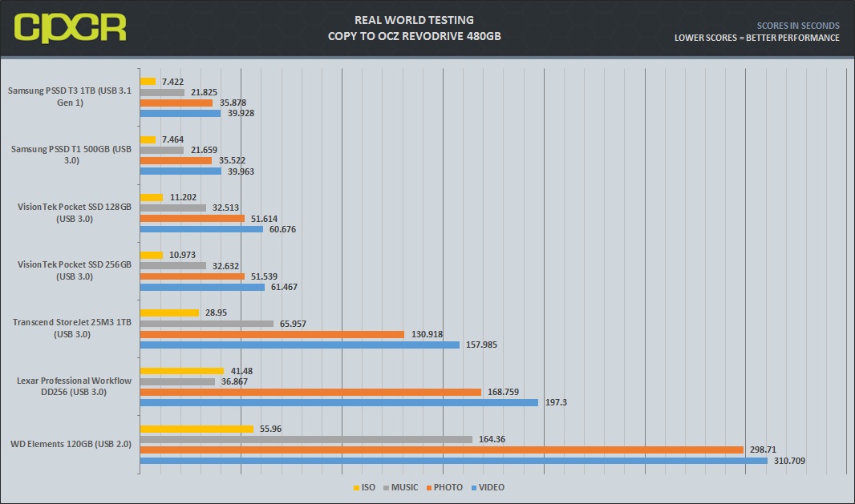Select the gray MUSIC bar for Transcend StoreJet

point(207,324)
